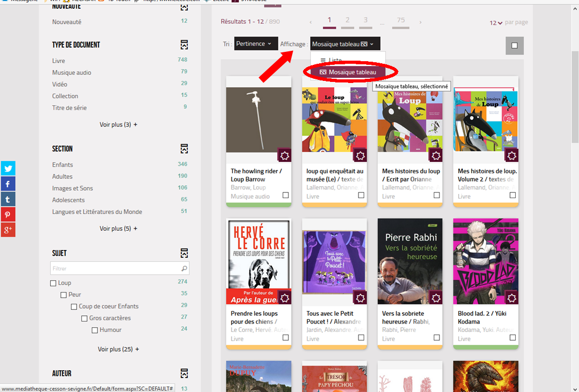The height and width of the screenshot is (392, 579).
Task: Click star icon on Mes histoires de loup Volume 2
Action: coord(512,156)
